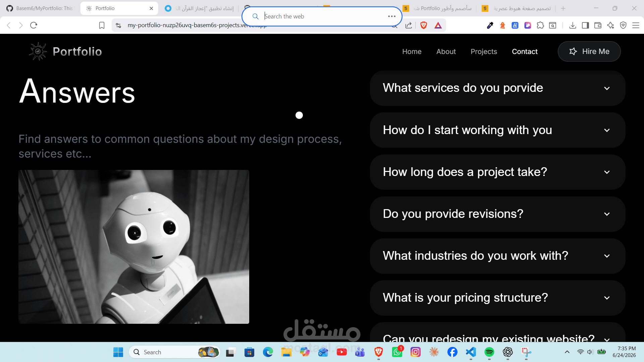Open the volume control in system tray
This screenshot has width=644, height=362.
click(590, 352)
